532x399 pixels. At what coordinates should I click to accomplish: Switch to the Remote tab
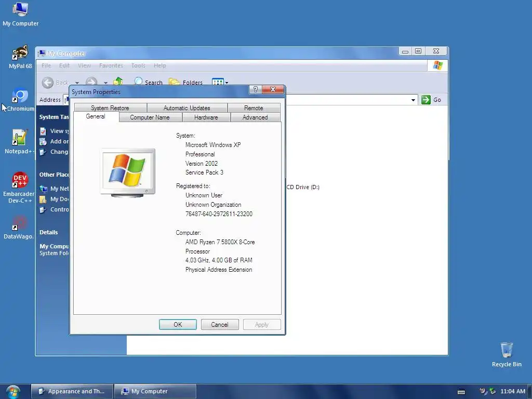click(x=254, y=108)
